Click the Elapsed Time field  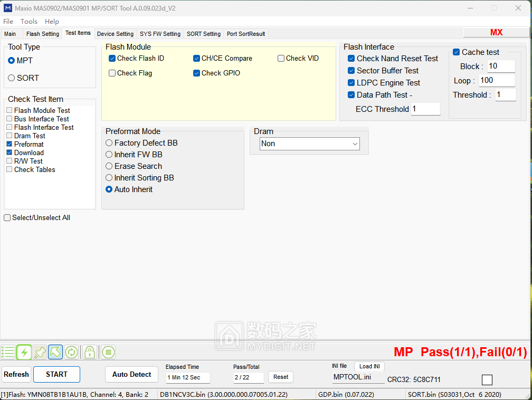tap(188, 378)
